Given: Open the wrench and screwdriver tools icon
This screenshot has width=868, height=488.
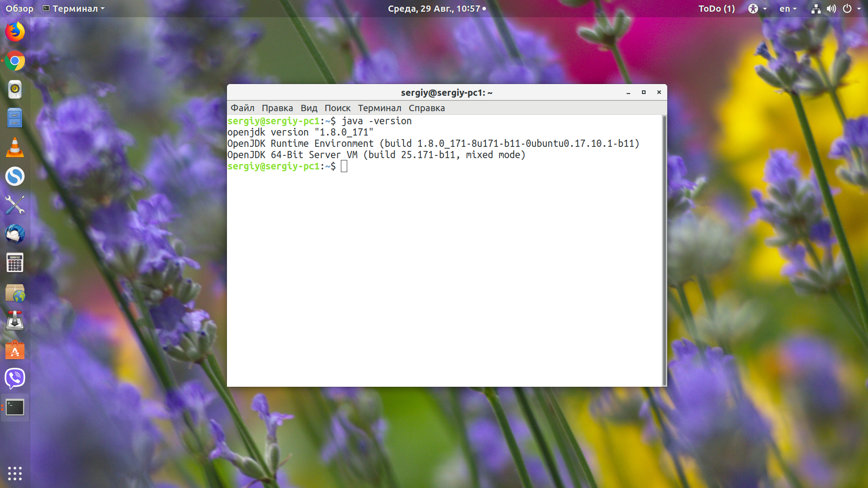Looking at the screenshot, I should pos(15,205).
